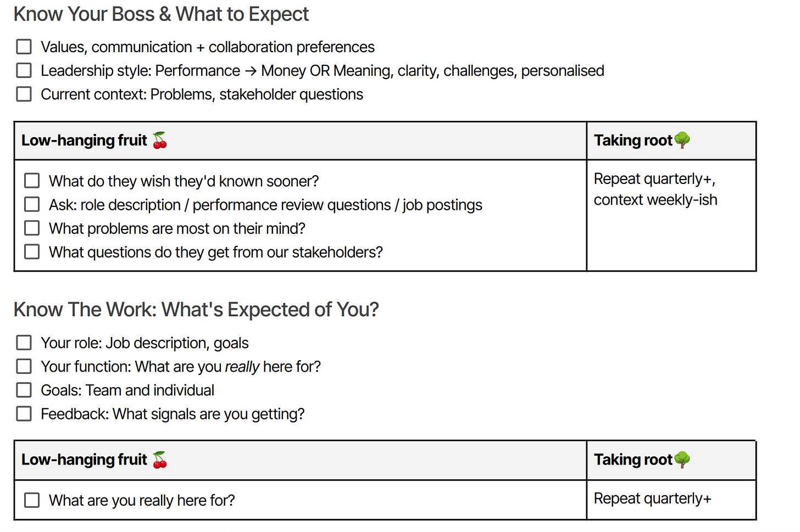Check the 'Values, communication + collaboration preferences' box
Screen dimensions: 800x532
(x=24, y=47)
